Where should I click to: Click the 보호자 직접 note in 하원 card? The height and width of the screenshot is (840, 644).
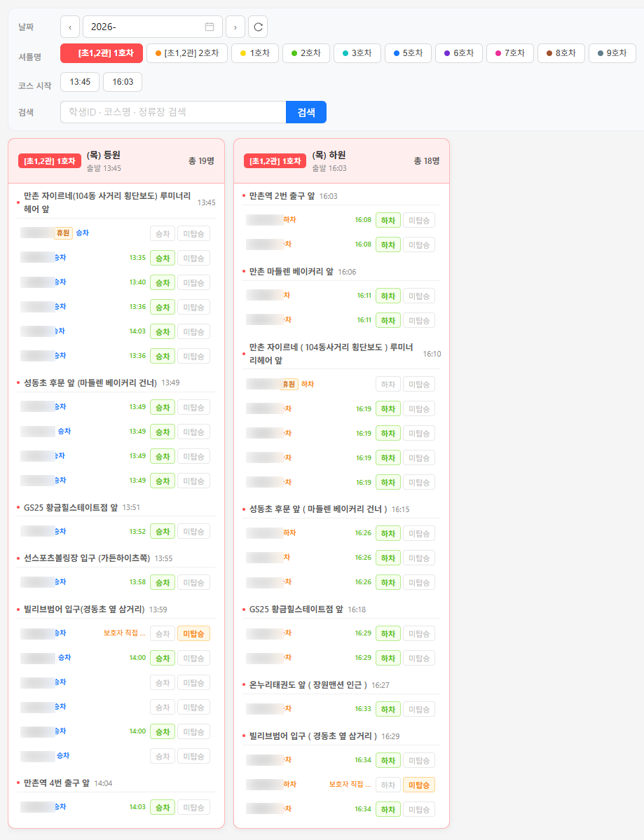pos(350,784)
